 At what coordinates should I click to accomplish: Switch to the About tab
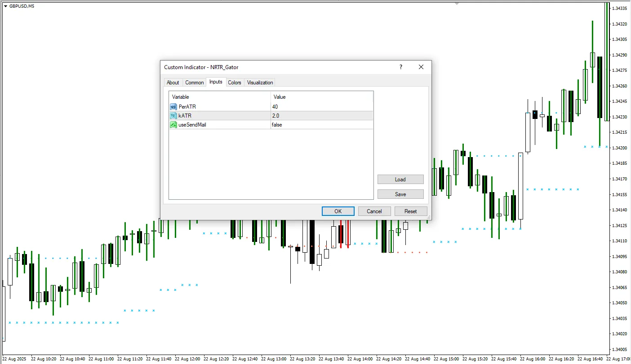point(173,83)
